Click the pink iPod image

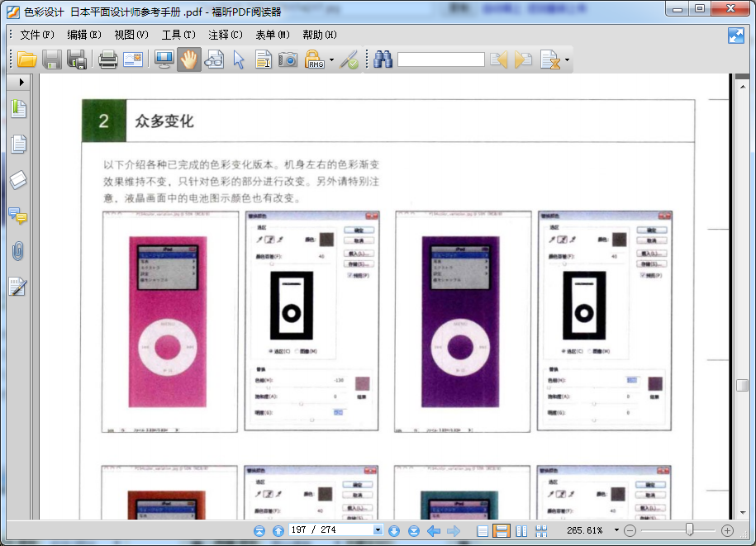coord(168,321)
